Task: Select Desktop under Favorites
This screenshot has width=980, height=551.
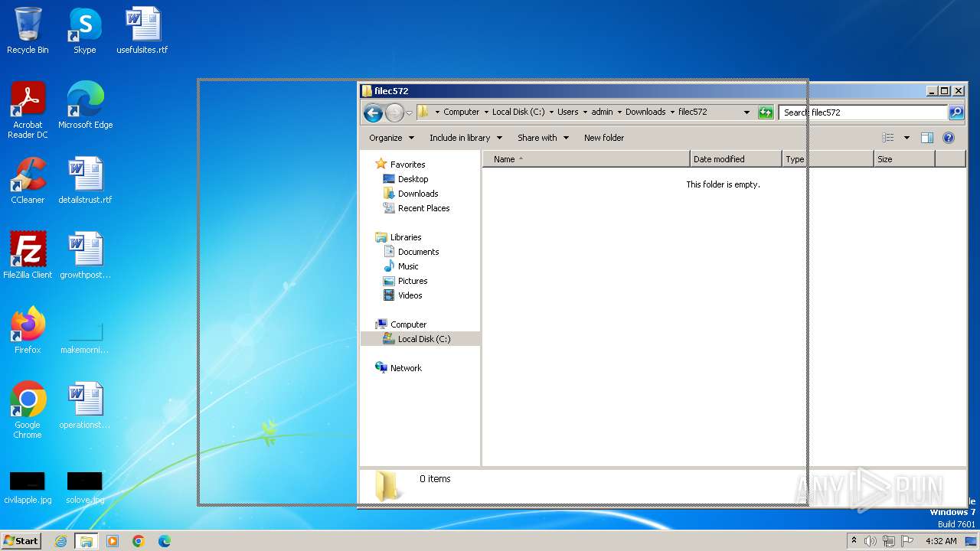Action: point(413,179)
